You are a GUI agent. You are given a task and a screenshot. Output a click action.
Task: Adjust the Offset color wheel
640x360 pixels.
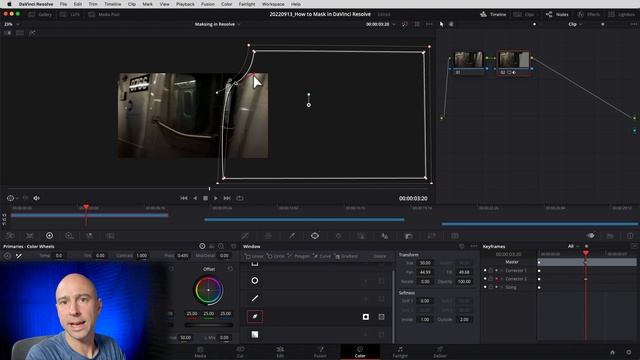tap(208, 290)
